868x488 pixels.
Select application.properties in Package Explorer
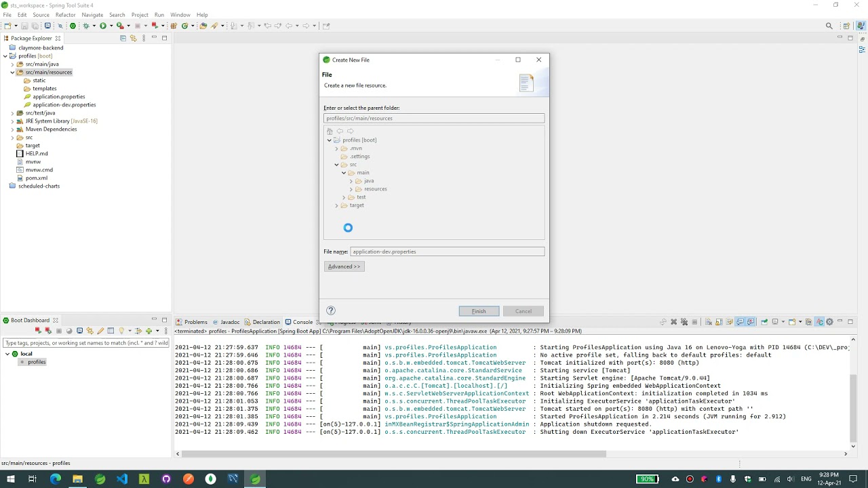point(59,97)
